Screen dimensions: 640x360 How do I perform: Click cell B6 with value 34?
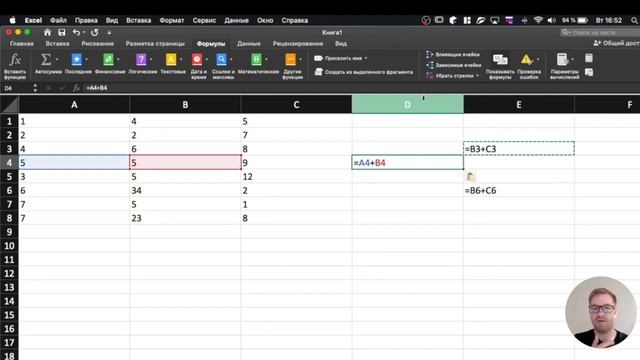click(x=185, y=190)
